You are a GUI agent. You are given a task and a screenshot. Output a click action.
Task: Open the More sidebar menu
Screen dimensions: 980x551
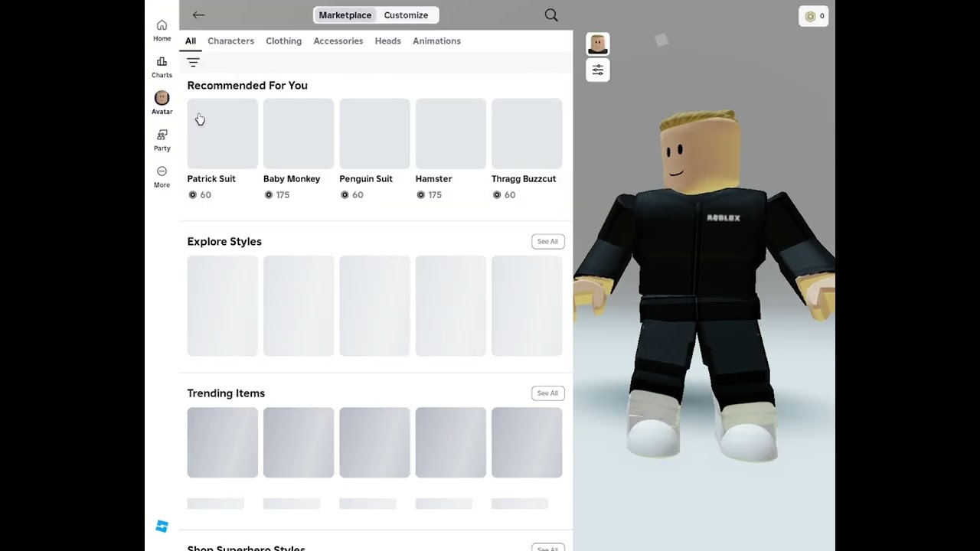[162, 177]
